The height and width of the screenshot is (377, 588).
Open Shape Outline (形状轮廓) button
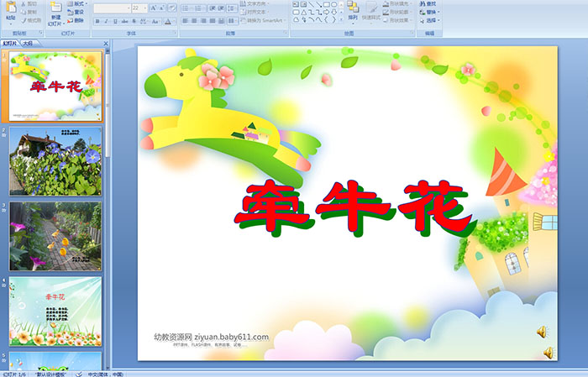pyautogui.click(x=397, y=12)
